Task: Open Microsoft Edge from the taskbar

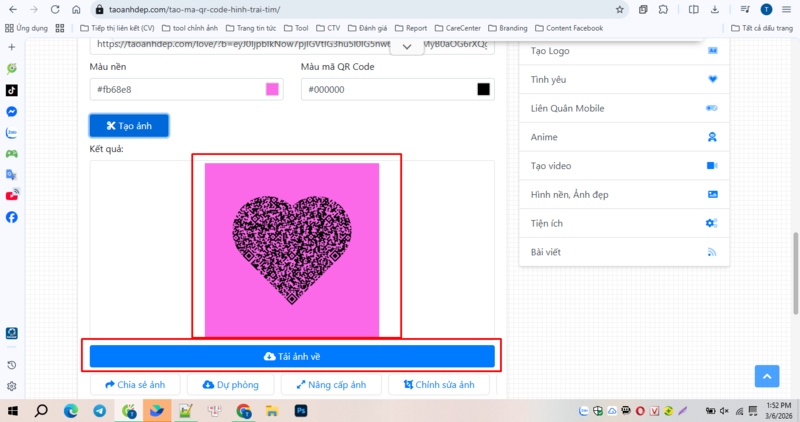Action: tap(71, 411)
